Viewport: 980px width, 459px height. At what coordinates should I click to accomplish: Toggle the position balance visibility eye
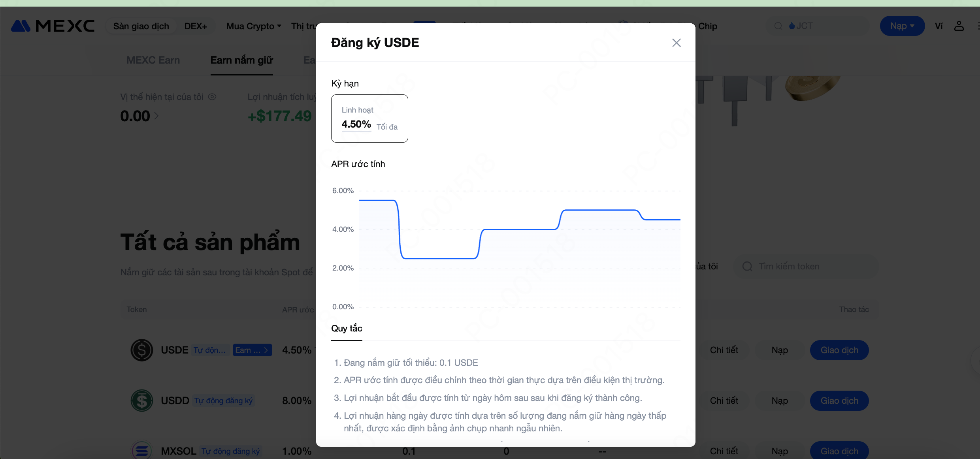(x=212, y=97)
